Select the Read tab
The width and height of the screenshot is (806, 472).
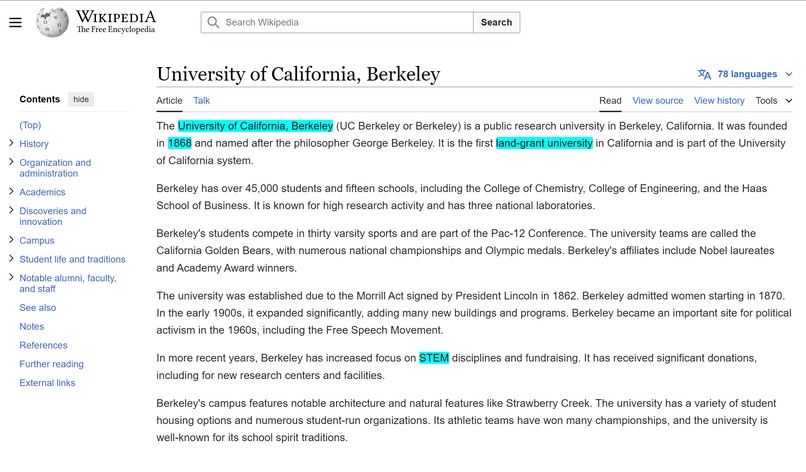tap(610, 101)
